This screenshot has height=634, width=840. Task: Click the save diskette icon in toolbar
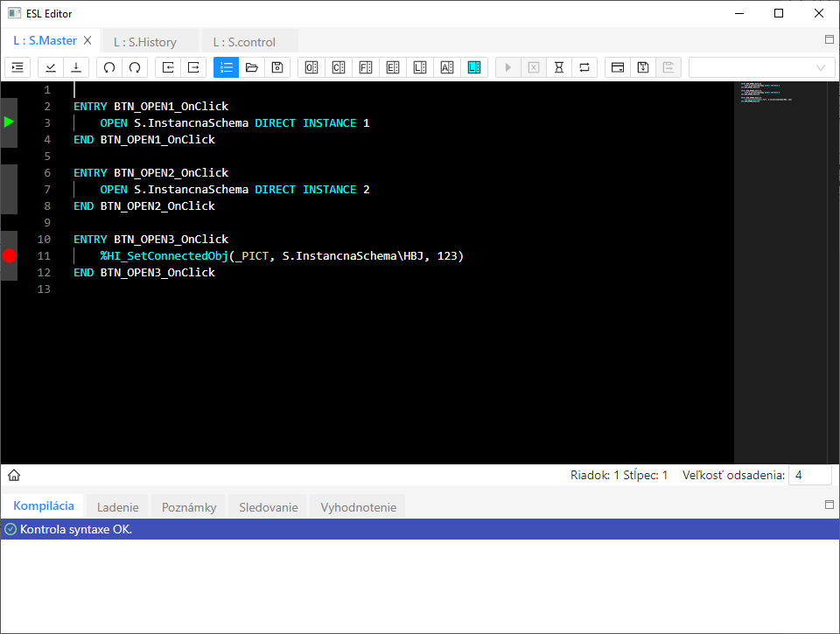click(277, 67)
